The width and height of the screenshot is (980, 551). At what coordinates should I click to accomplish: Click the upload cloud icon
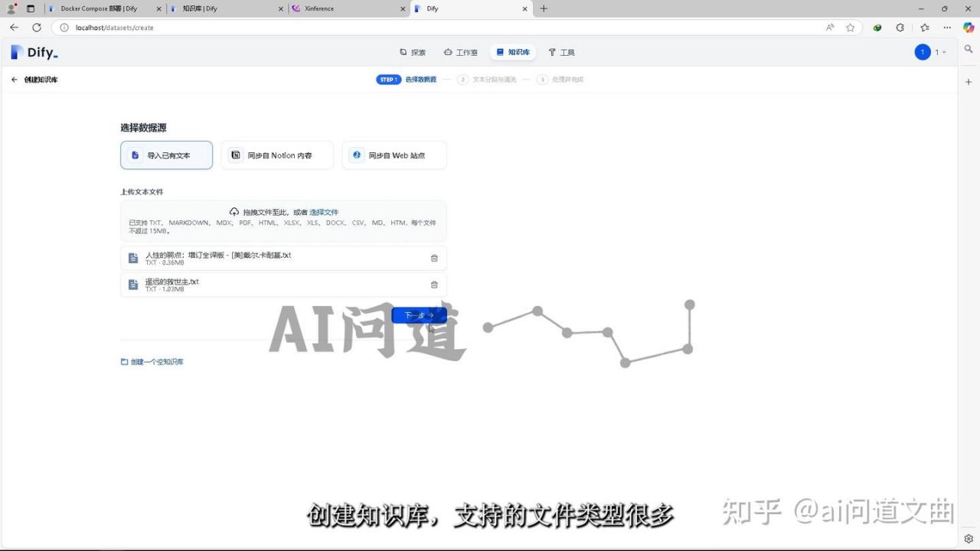tap(234, 212)
